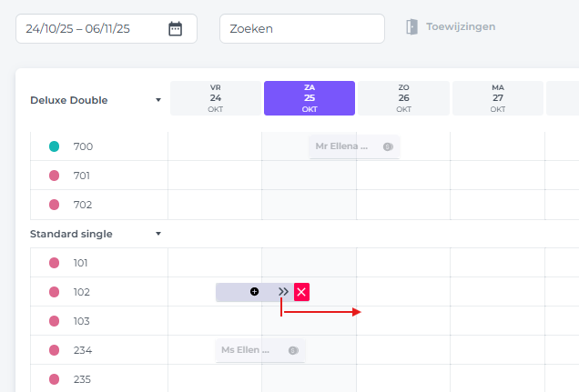The width and height of the screenshot is (579, 392).
Task: Click the icon on Mr Ellena reservation
Action: pyautogui.click(x=388, y=146)
